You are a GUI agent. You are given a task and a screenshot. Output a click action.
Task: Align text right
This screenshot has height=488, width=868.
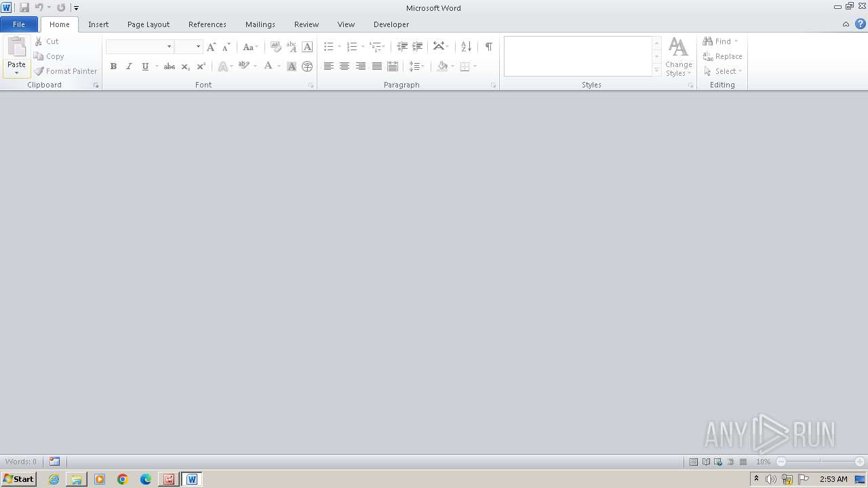pos(361,66)
